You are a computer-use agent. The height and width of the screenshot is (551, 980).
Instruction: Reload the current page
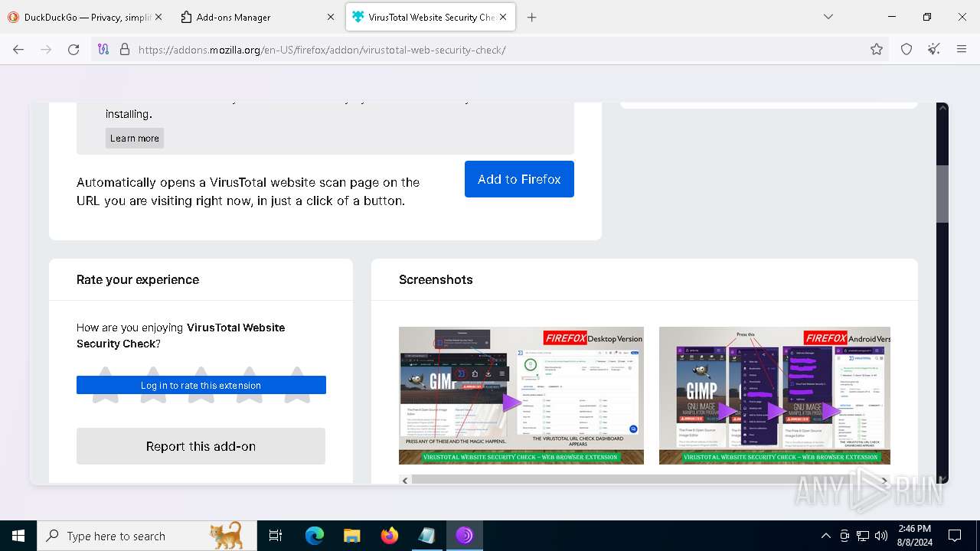[x=73, y=49]
